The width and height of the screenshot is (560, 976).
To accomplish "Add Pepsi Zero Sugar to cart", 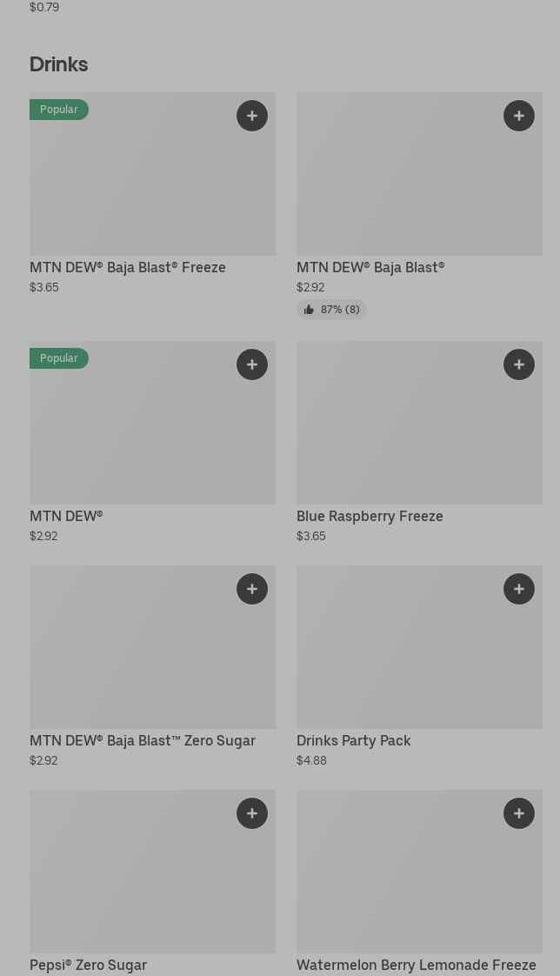I will click(252, 813).
